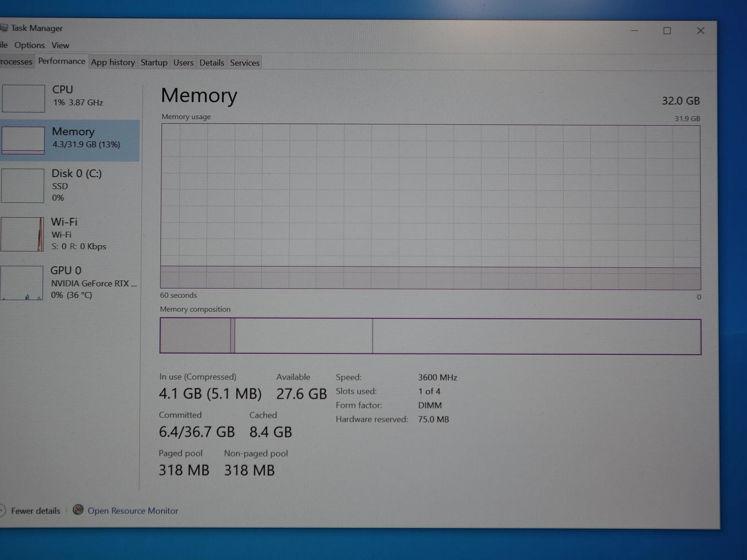Select the Memory mini graph in sidebar

[x=23, y=140]
